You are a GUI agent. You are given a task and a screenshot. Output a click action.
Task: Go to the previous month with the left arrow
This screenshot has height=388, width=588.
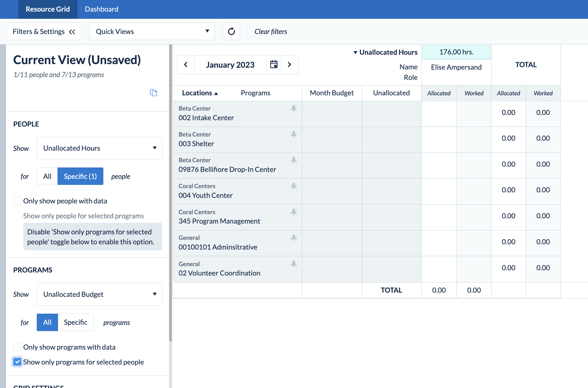185,64
